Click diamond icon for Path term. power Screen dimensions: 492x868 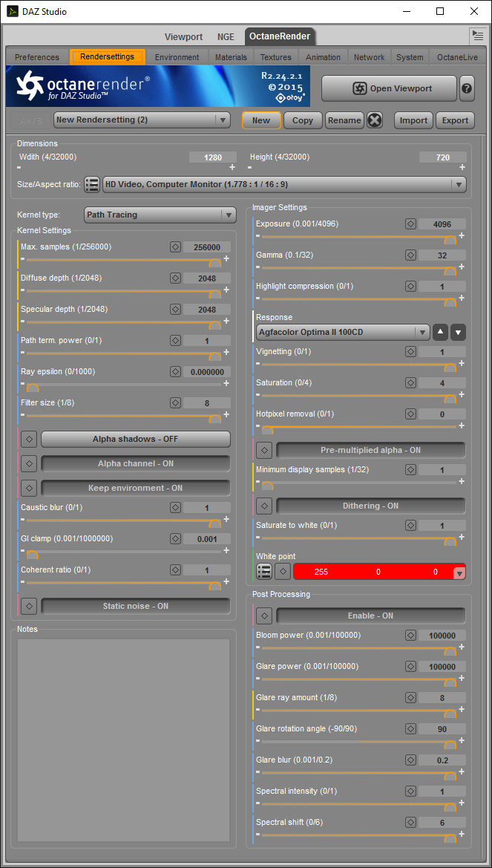click(175, 341)
